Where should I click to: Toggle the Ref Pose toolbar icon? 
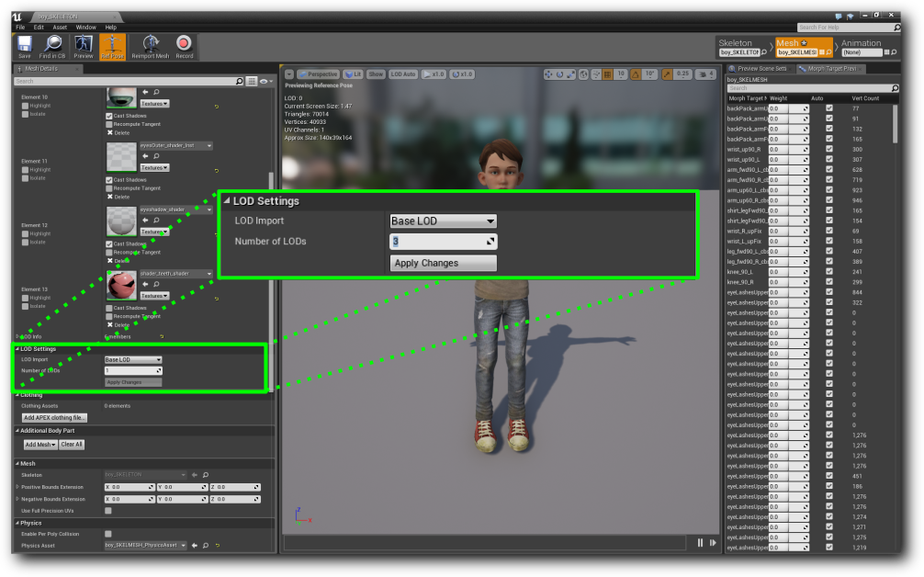point(113,43)
